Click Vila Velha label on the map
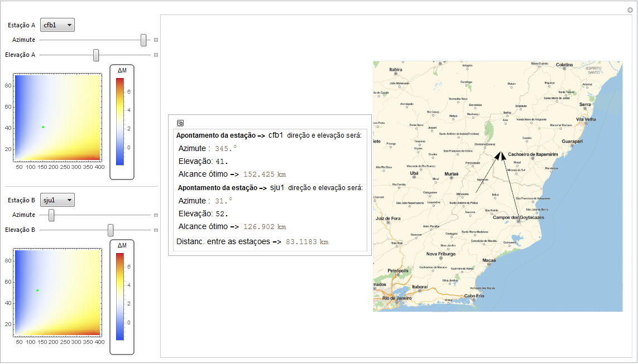This screenshot has width=638, height=364. [x=586, y=119]
